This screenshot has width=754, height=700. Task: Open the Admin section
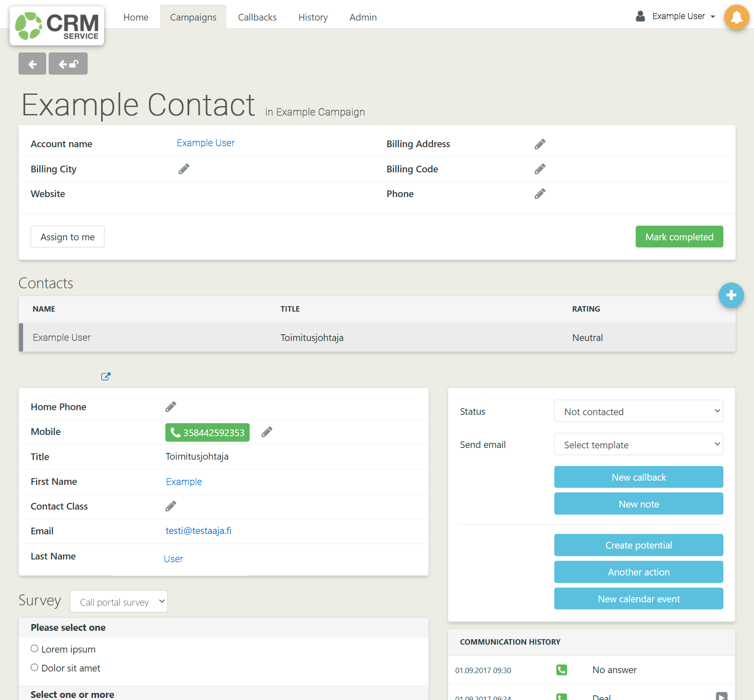click(x=363, y=17)
